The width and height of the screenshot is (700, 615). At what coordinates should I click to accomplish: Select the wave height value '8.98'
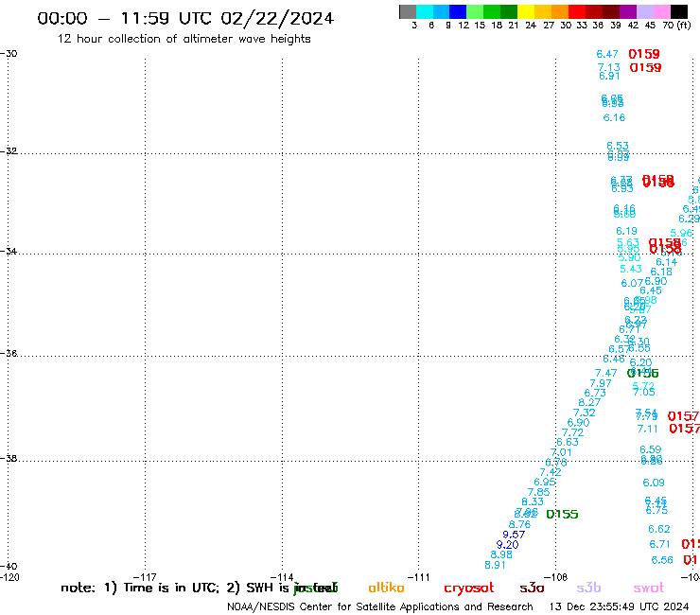pos(501,554)
